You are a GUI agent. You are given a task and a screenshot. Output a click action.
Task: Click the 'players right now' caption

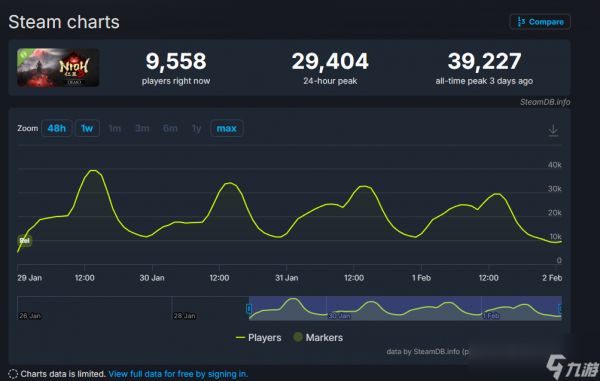click(176, 81)
